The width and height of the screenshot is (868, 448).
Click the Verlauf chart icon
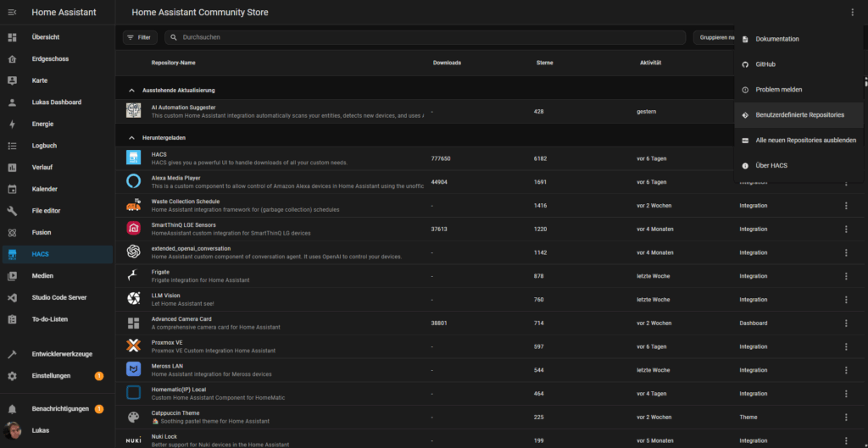[x=12, y=167]
